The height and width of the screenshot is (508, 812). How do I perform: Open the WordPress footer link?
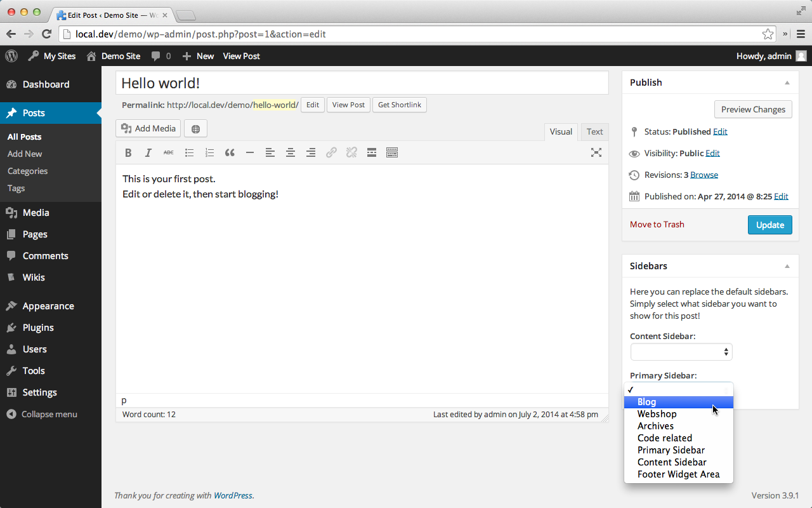[233, 495]
